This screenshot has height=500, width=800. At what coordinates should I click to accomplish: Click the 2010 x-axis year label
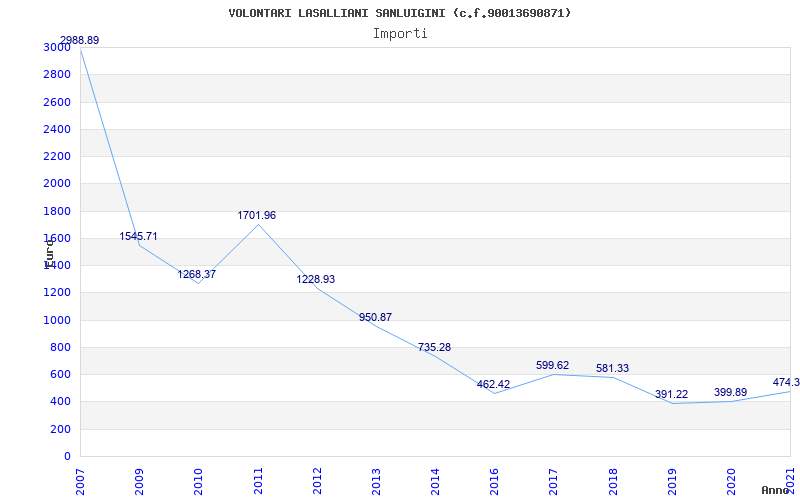click(x=198, y=481)
